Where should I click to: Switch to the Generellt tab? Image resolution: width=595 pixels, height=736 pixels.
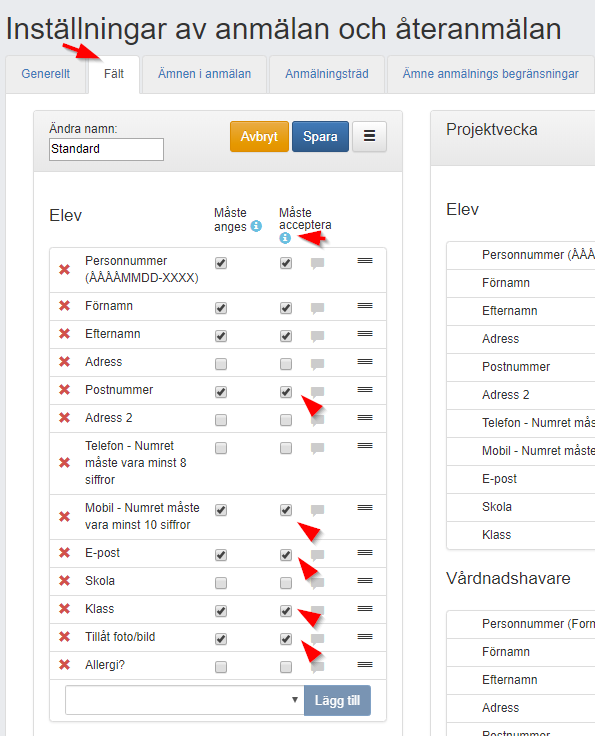(46, 74)
